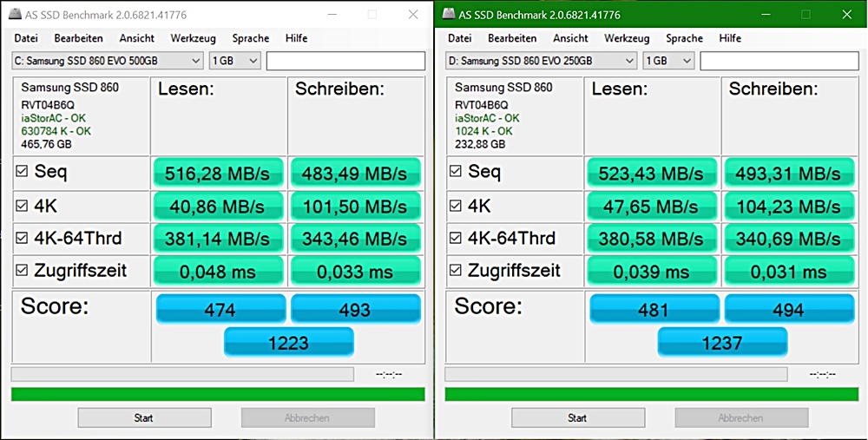Click Start button in right window
The image size is (868, 440).
(x=578, y=417)
